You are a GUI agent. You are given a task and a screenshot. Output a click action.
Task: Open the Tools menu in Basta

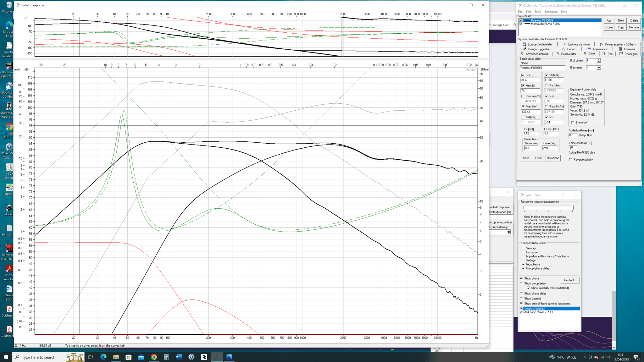[x=538, y=12]
